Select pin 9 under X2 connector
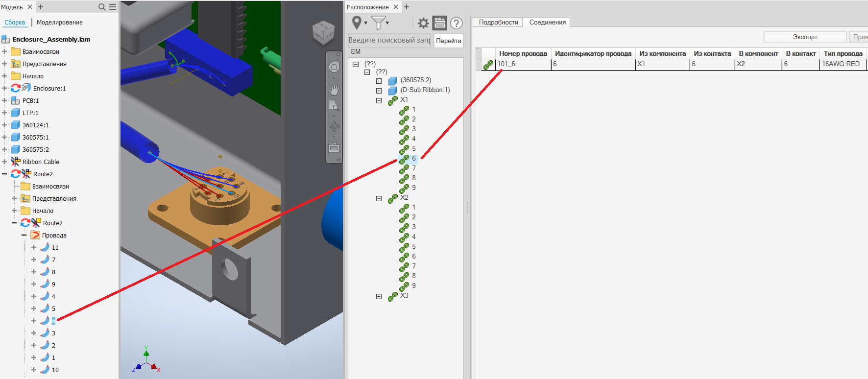The image size is (868, 379). (x=414, y=285)
